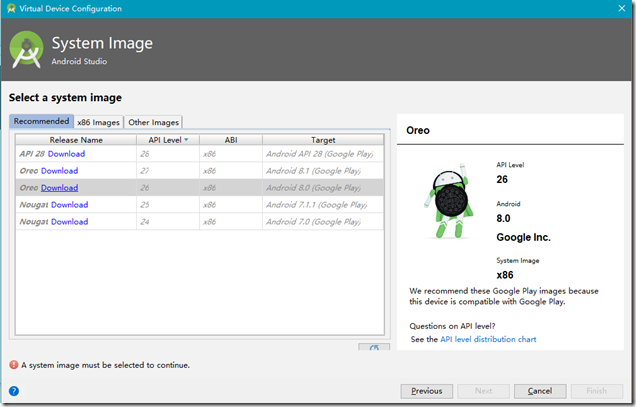Select the Android 7.0 (Google Play) cell
The width and height of the screenshot is (636, 407).
click(x=323, y=222)
